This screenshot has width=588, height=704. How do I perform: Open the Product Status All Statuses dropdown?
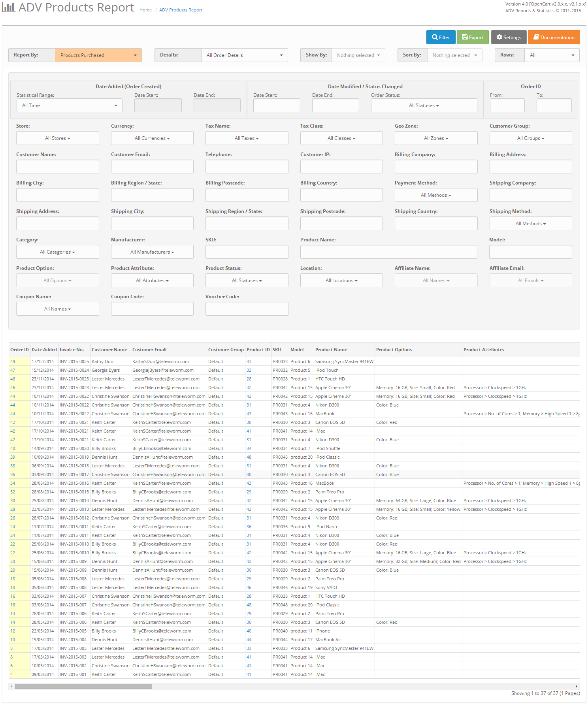[247, 280]
